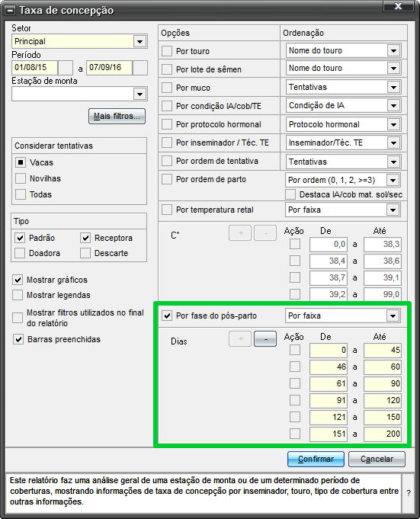Enable Mostrar filtros utilizados no final checkbox

click(18, 318)
